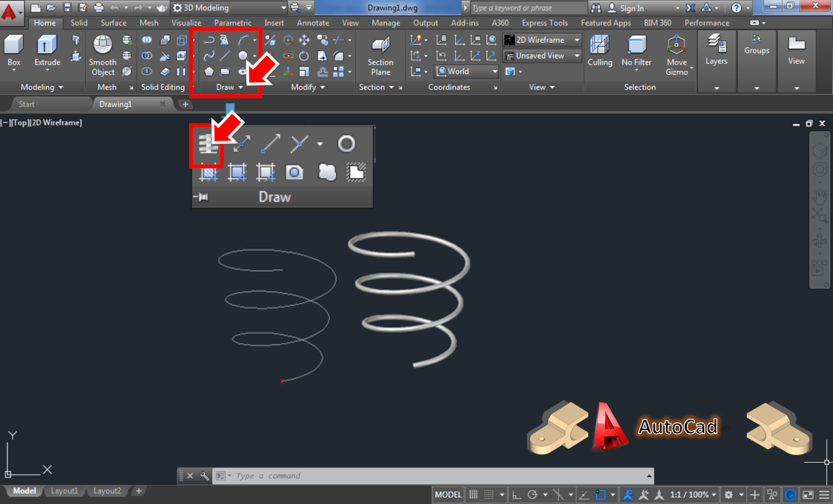
Task: Click the Sign In link in title bar
Action: (x=632, y=8)
